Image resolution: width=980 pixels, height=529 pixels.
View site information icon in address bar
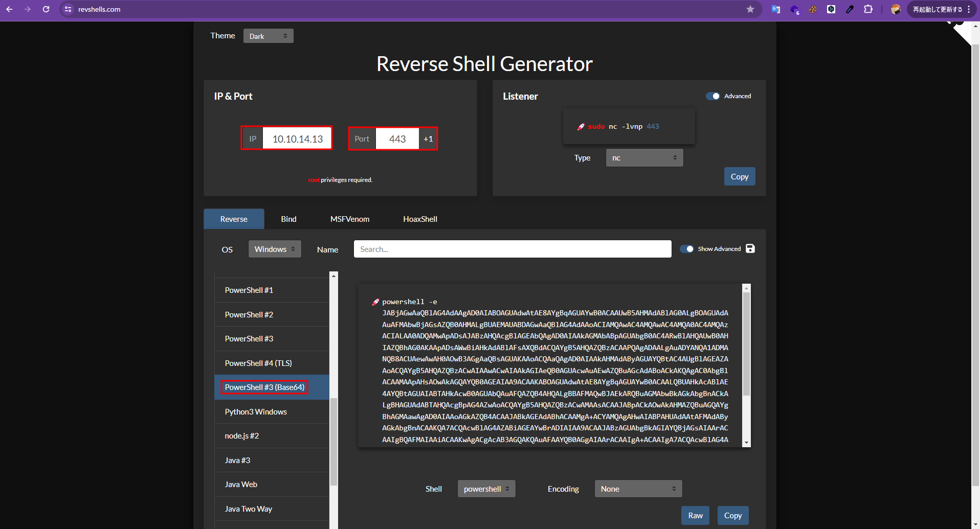coord(68,9)
